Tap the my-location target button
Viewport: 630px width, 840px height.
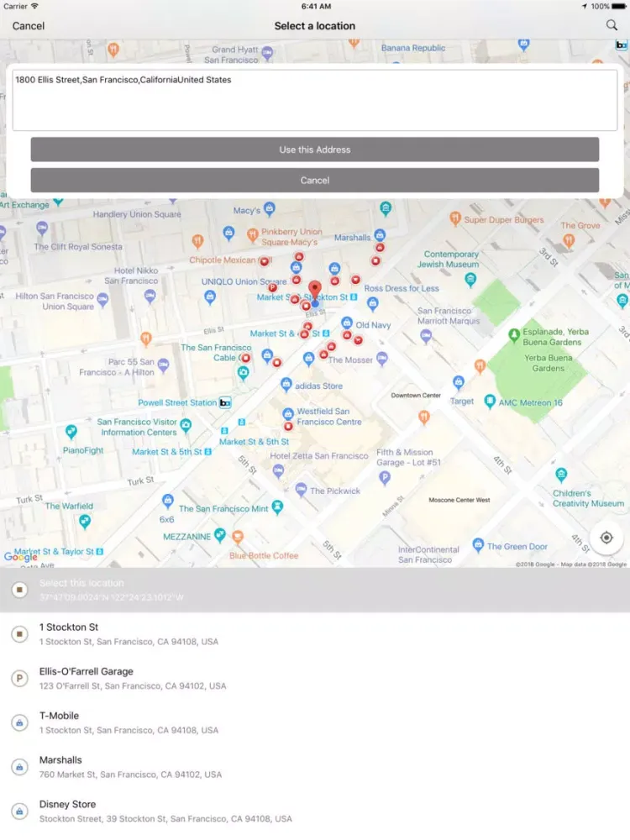606,538
